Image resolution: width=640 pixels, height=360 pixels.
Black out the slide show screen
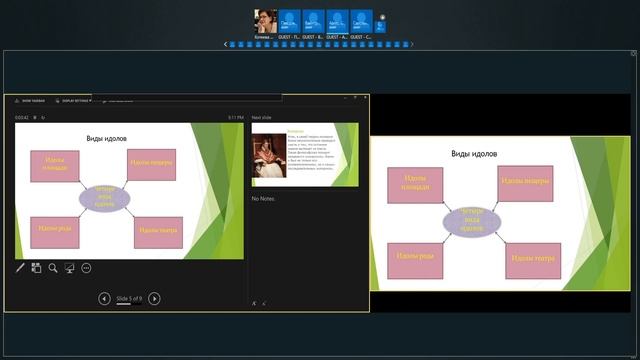[x=69, y=268]
